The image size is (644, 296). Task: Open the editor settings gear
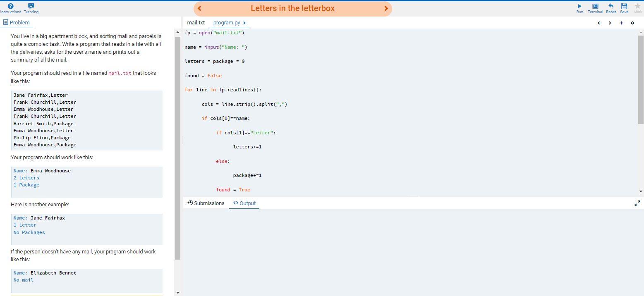tap(632, 23)
